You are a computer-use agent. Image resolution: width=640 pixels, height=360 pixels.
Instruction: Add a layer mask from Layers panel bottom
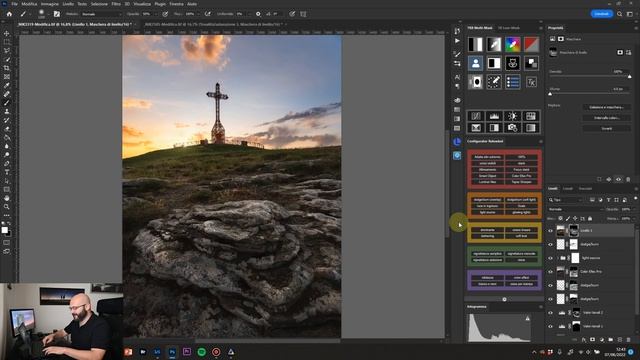(593, 340)
